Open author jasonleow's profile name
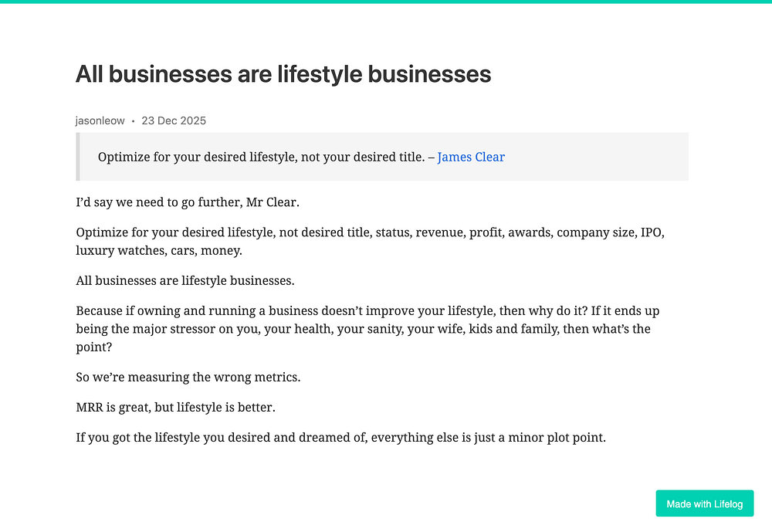Screen dimensions: 772x532 point(100,120)
